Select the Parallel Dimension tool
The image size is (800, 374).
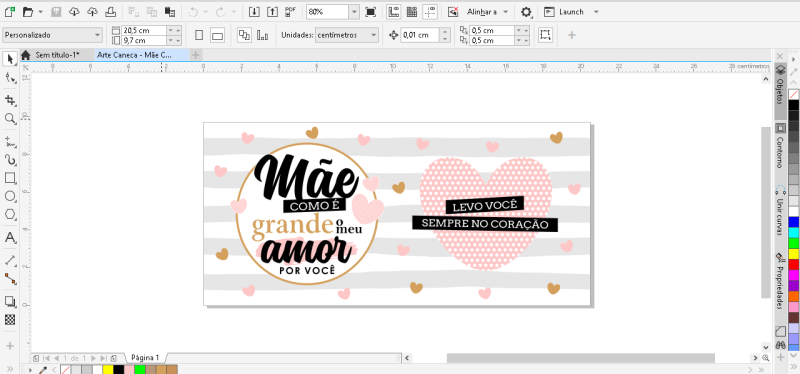pyautogui.click(x=10, y=260)
